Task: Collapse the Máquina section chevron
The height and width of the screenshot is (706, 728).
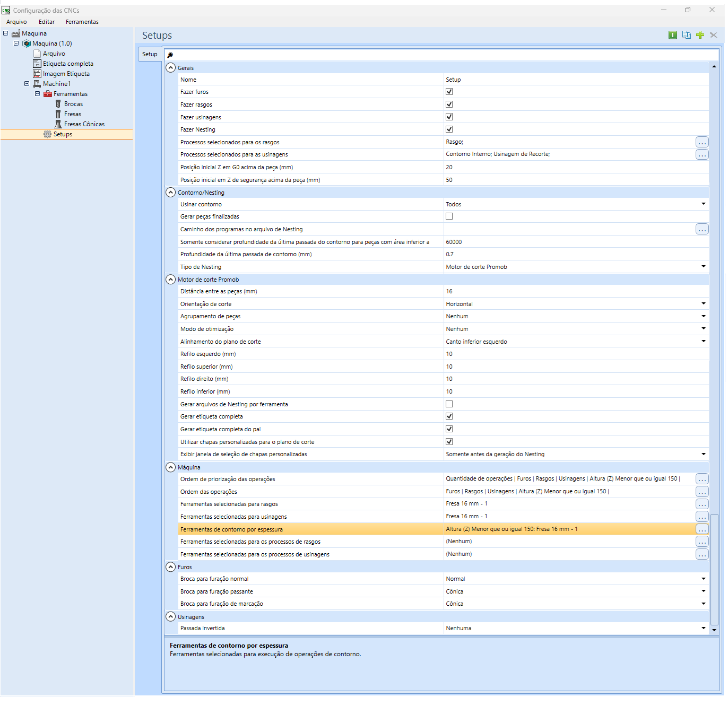Action: pos(171,467)
